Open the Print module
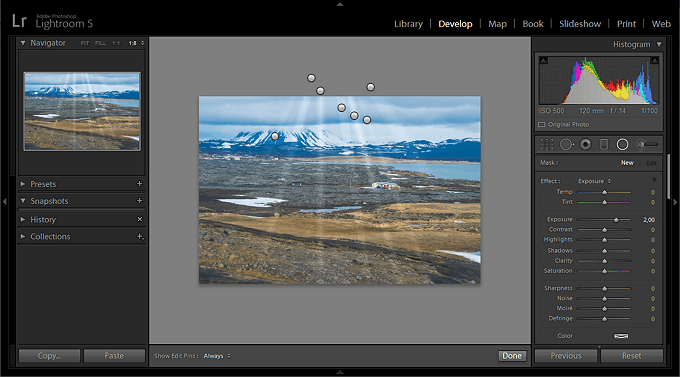Viewport: 680px width, 377px height. tap(626, 24)
